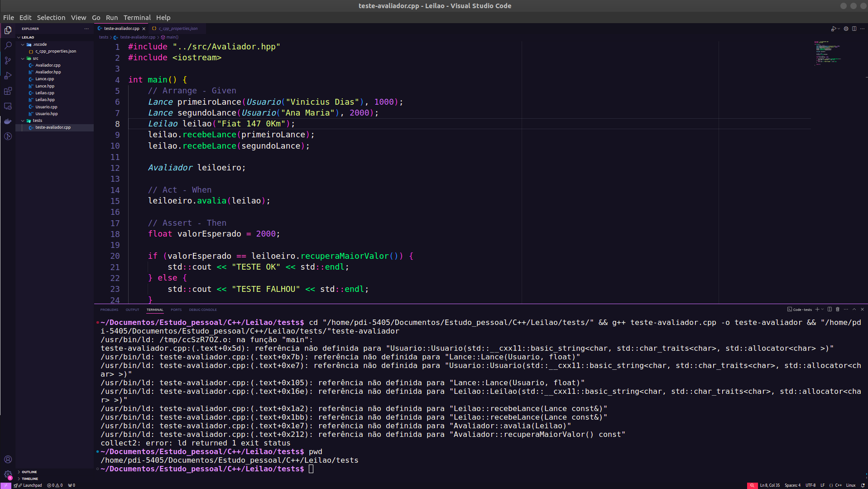This screenshot has width=868, height=489.
Task: Switch to the PROBLEMS panel tab
Action: pyautogui.click(x=109, y=310)
